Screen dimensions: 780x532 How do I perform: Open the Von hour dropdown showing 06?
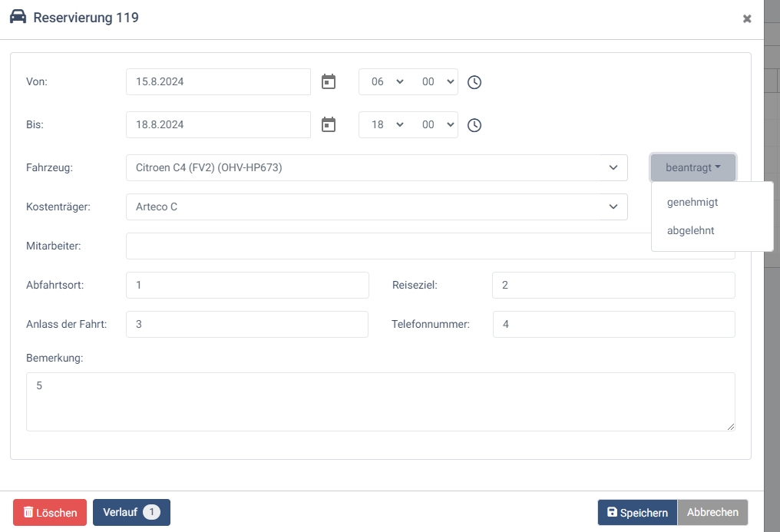tap(386, 82)
